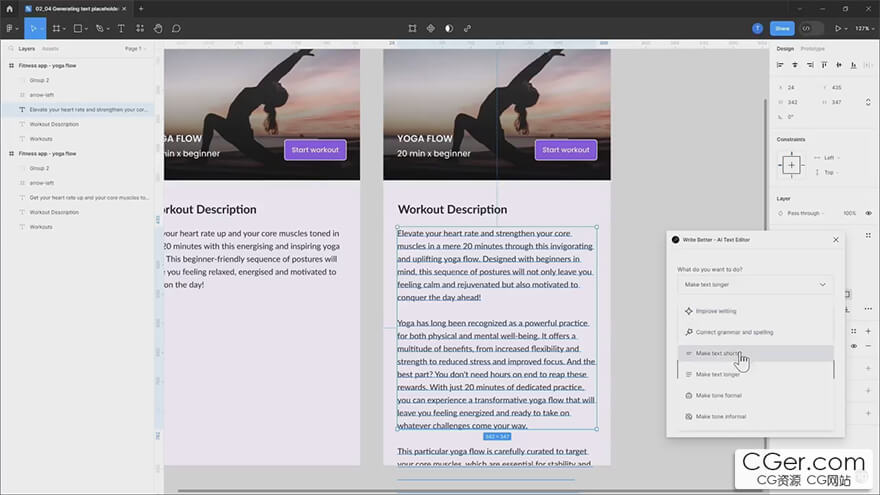The image size is (880, 495).
Task: Click the constrain proportions icon
Action: click(x=868, y=102)
